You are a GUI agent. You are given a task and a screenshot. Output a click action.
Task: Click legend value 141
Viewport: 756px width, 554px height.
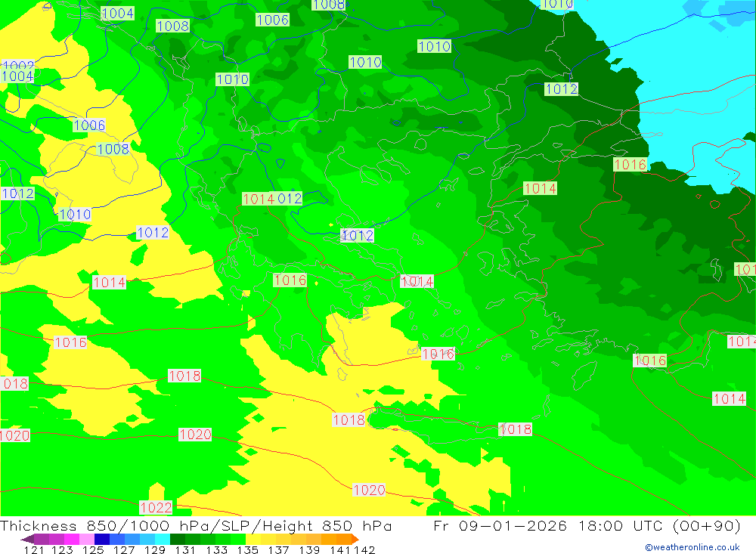tap(340, 549)
